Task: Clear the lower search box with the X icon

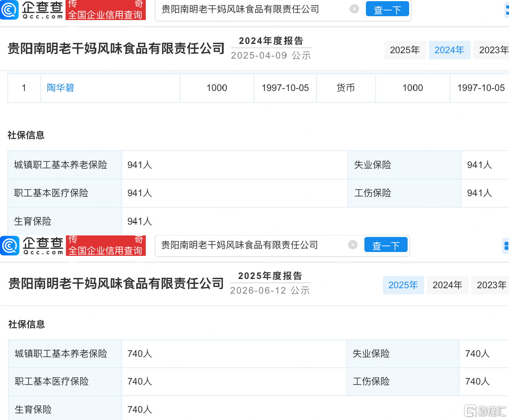Action: (x=353, y=245)
